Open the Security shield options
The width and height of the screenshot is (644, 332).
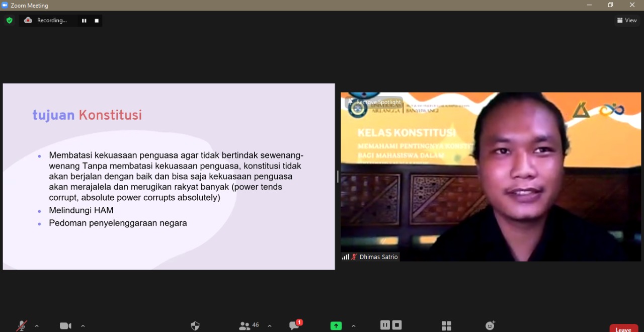(195, 326)
